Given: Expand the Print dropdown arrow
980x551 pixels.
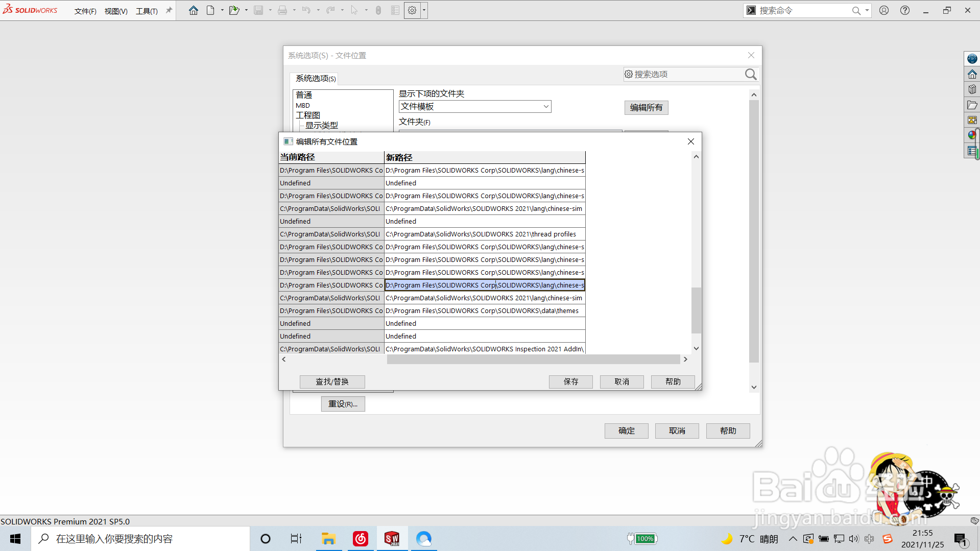Looking at the screenshot, I should point(294,10).
